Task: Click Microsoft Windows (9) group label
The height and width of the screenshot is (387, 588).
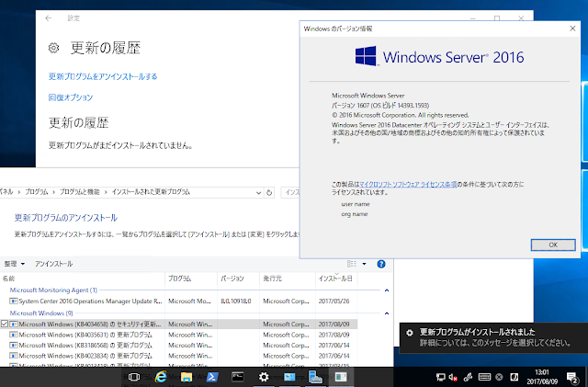Action: [x=41, y=313]
